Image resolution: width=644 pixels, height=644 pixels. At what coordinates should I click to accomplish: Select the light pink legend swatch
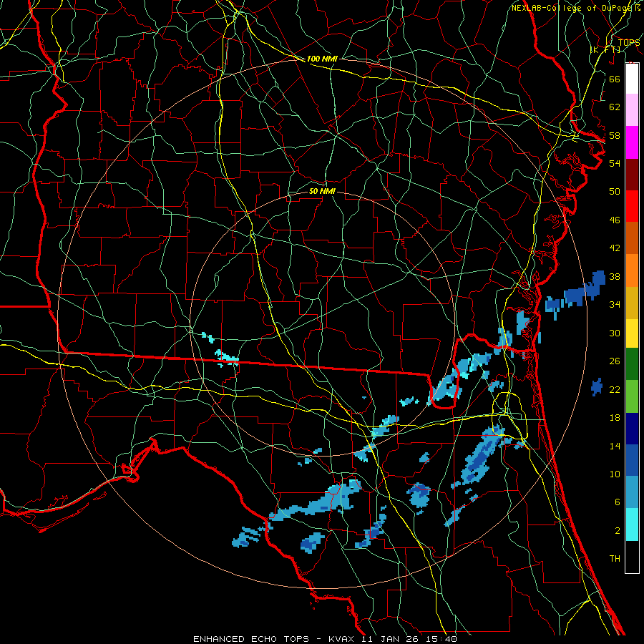[x=632, y=109]
